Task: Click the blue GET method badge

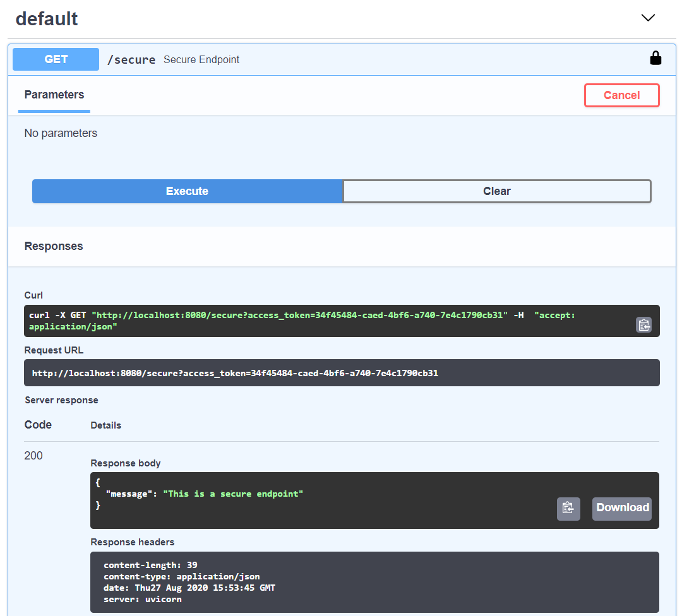Action: [56, 59]
